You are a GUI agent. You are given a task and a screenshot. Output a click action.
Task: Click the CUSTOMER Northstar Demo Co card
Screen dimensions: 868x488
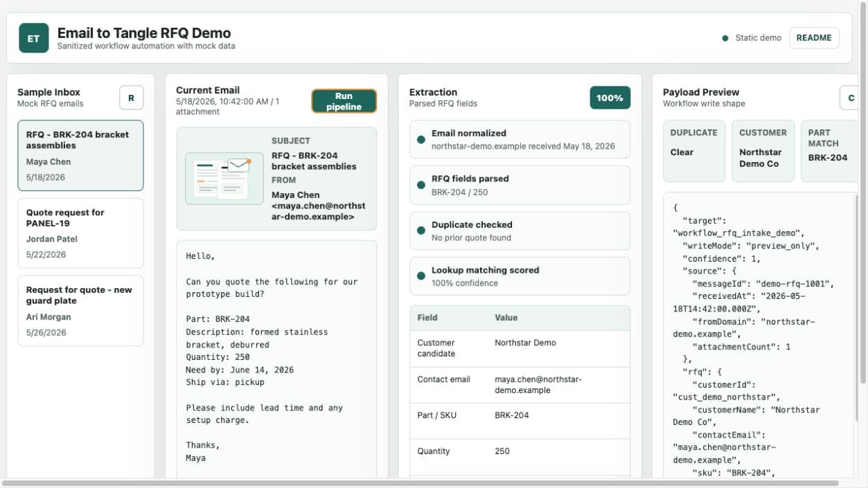point(763,151)
